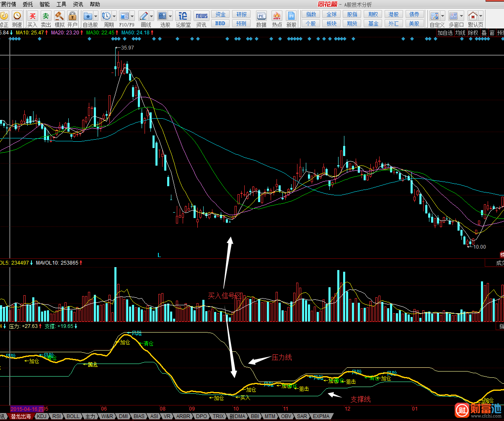The width and height of the screenshot is (504, 421).
Task: Open the 多窗口 multi-window icon
Action: [453, 16]
